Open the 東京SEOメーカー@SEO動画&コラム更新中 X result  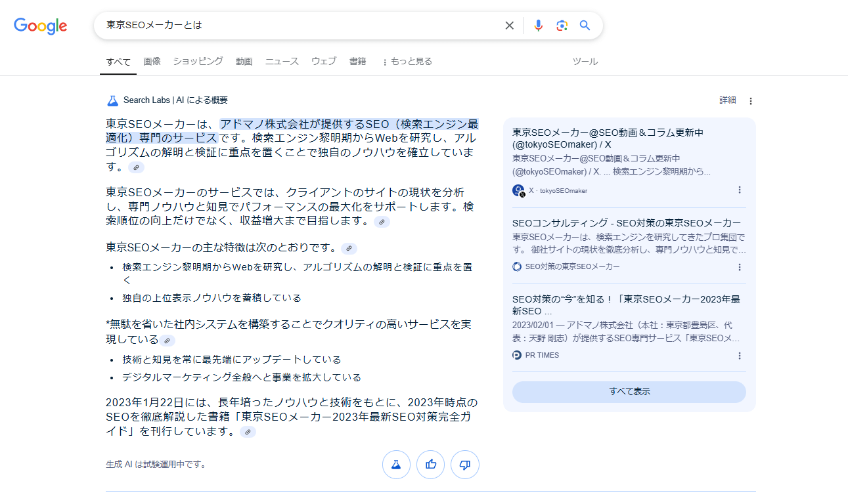(x=608, y=138)
